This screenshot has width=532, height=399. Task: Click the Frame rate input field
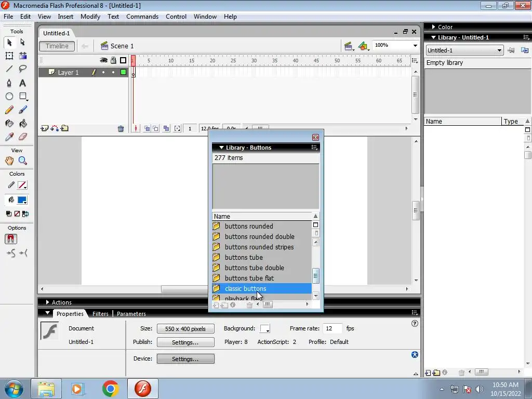point(332,328)
